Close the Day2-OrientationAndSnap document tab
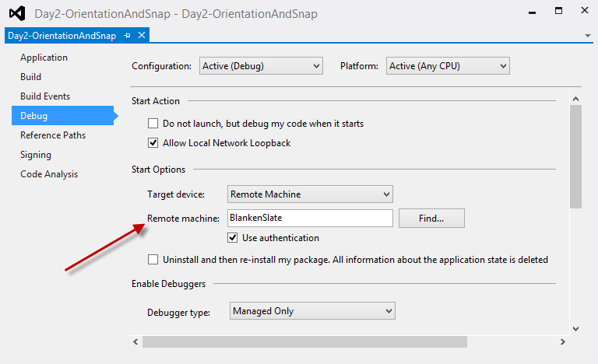598x364 pixels. click(141, 36)
